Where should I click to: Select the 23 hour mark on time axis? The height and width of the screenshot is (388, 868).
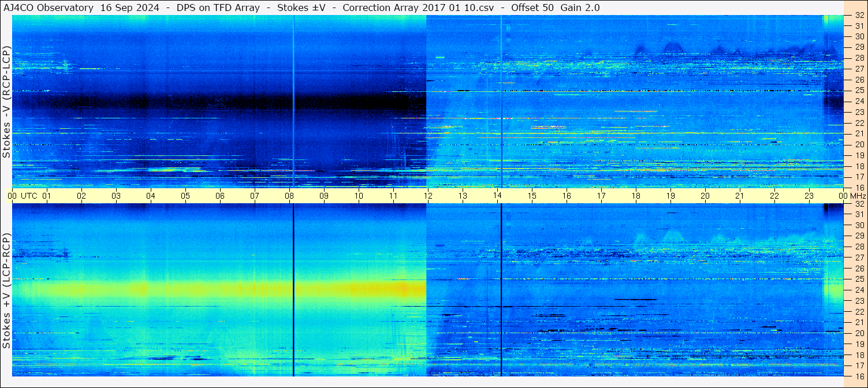[x=809, y=196]
